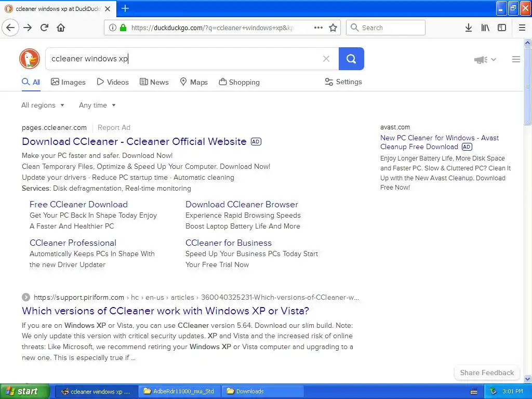Reload the current page
The width and height of the screenshot is (532, 399).
45,28
